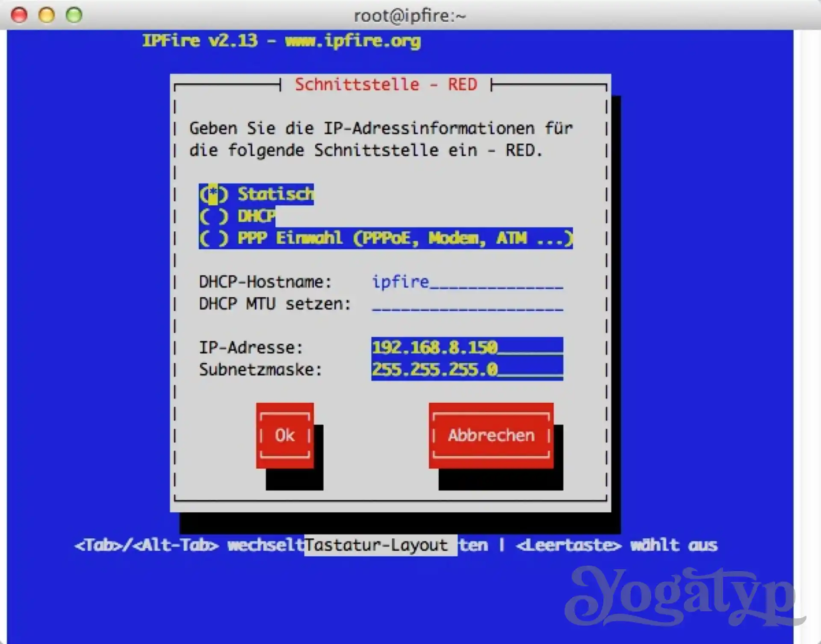Click the <Leertaste> wählt aus hint

(x=617, y=545)
